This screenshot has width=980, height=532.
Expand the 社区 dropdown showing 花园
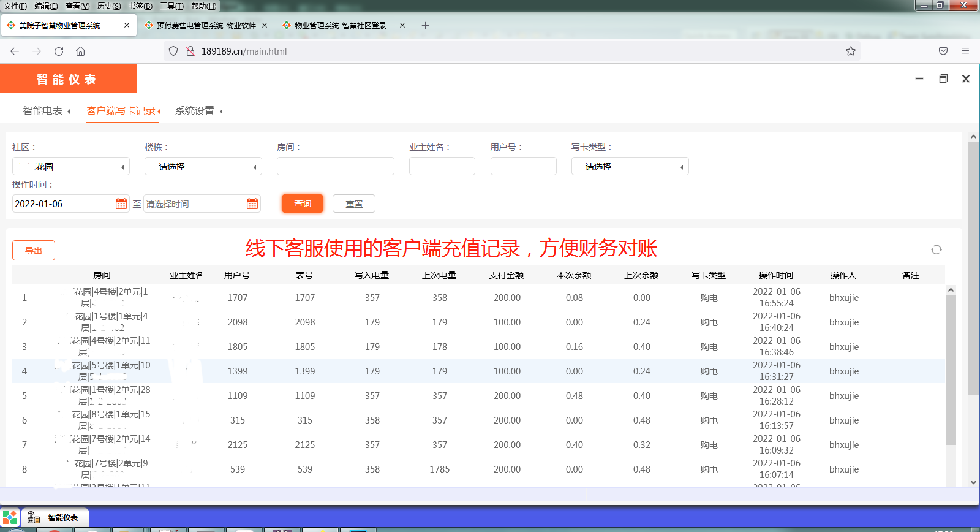tap(71, 167)
